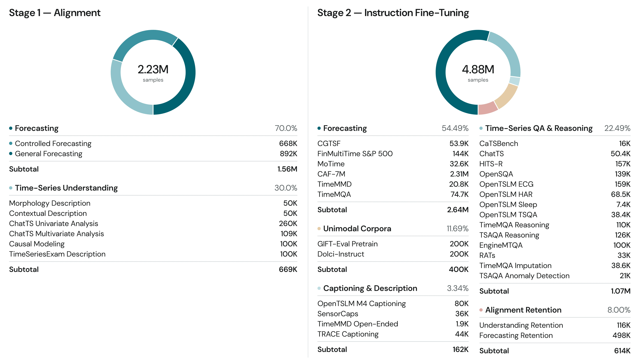Screen dimensions: 639x364
Task: Click the '2.31M' value for CAF-7M
Action: pos(459,174)
